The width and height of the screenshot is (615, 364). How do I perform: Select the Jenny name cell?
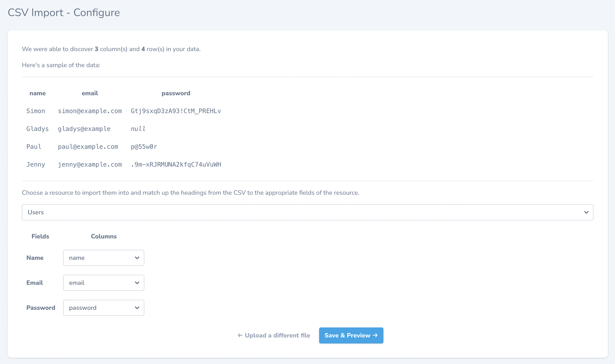[36, 164]
